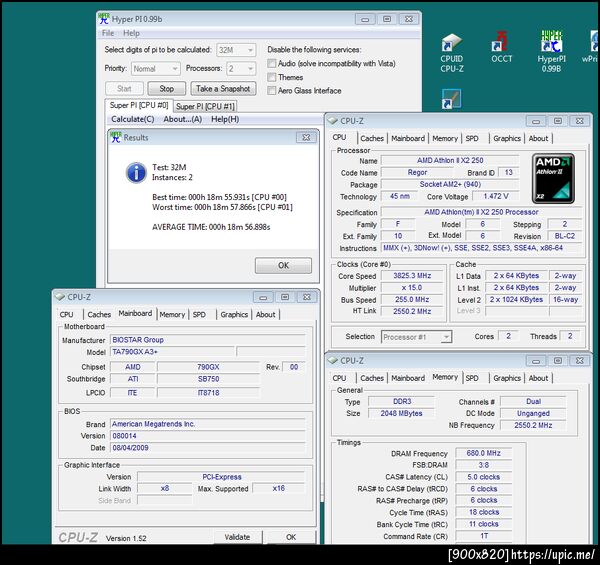The image size is (600, 565).
Task: Click the CPU-Z title icon of Mainboard window
Action: 60,297
